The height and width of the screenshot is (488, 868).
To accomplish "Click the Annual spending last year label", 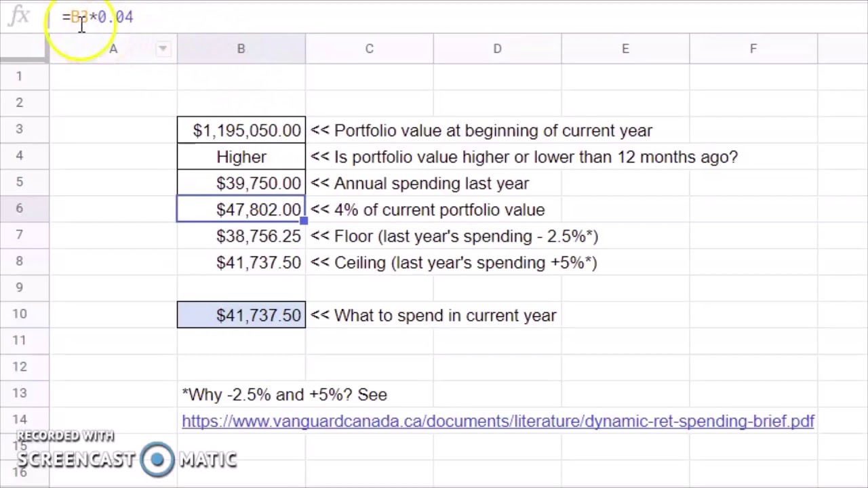I will click(420, 183).
